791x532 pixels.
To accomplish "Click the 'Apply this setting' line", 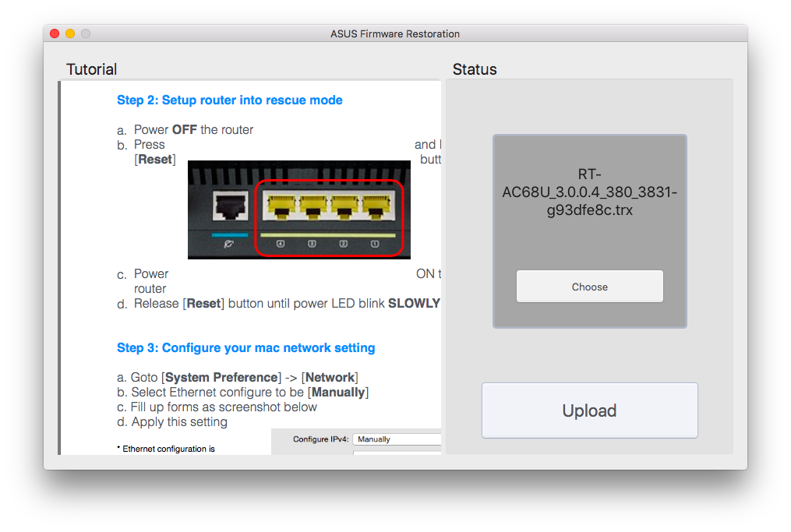I will point(172,422).
